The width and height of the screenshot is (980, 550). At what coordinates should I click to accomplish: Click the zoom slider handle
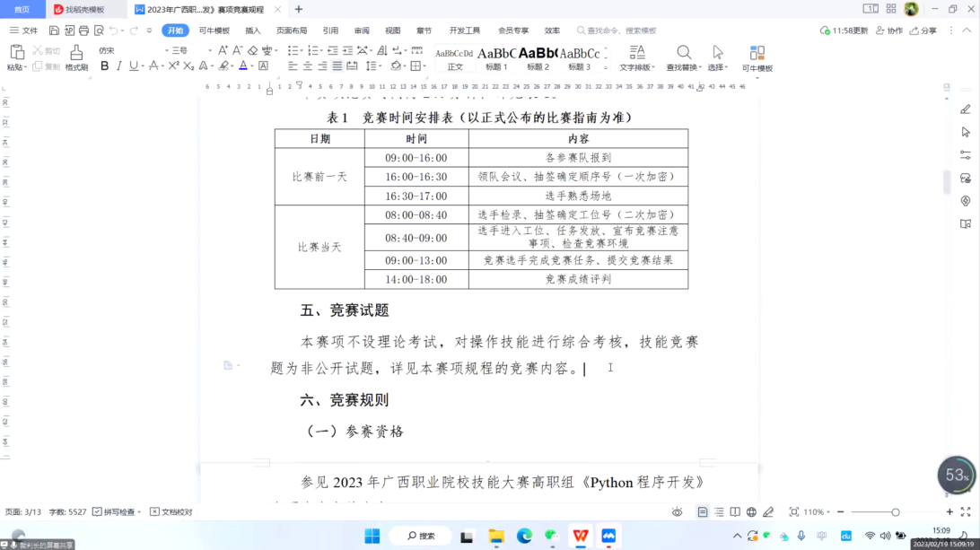pos(895,512)
